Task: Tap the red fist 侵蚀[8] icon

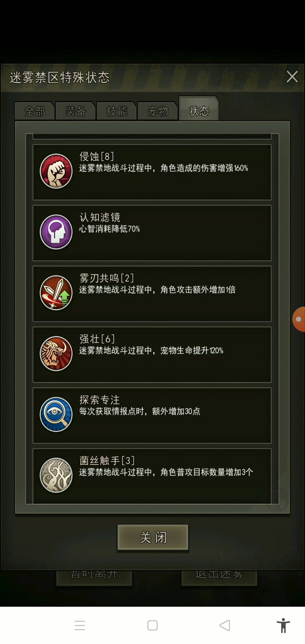Action: coord(56,171)
